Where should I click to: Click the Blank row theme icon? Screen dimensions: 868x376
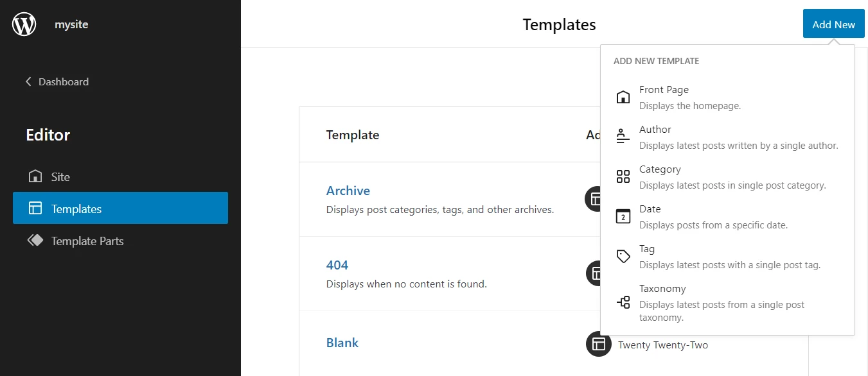pos(598,344)
